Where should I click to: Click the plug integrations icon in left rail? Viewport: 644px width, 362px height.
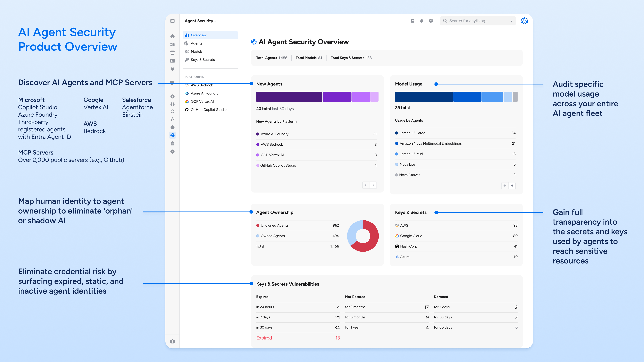(x=172, y=69)
